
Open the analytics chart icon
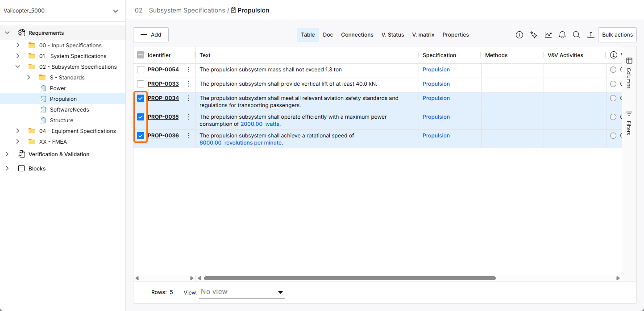(548, 35)
